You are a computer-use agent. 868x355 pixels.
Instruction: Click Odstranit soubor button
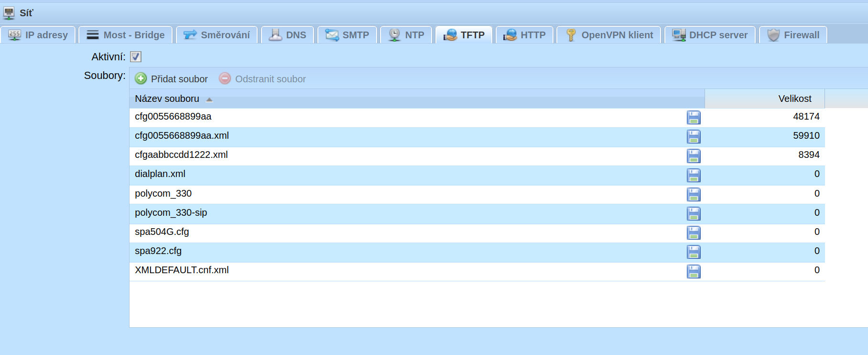pos(262,78)
